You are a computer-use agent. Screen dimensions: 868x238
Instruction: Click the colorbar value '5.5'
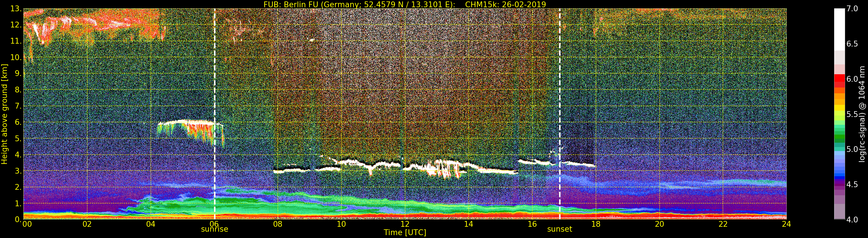click(x=852, y=114)
